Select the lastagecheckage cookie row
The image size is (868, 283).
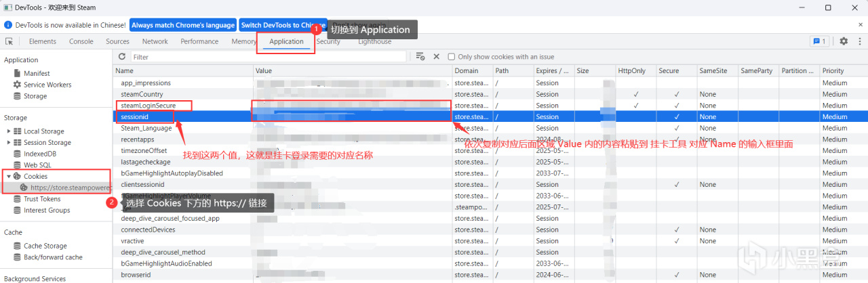(490, 162)
